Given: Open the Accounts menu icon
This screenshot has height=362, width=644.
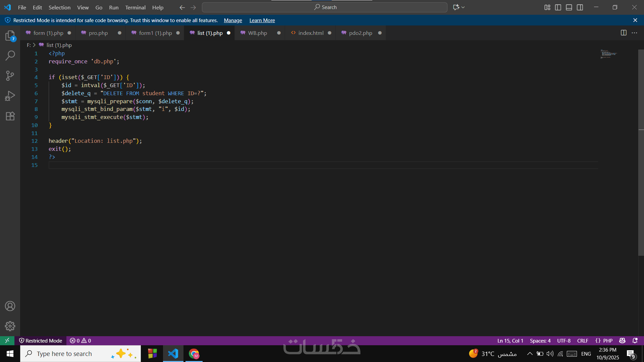Looking at the screenshot, I should tap(10, 306).
